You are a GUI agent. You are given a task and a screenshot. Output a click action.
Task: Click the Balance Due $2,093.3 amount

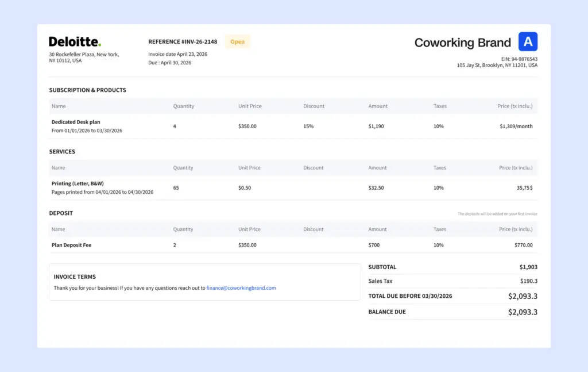523,312
